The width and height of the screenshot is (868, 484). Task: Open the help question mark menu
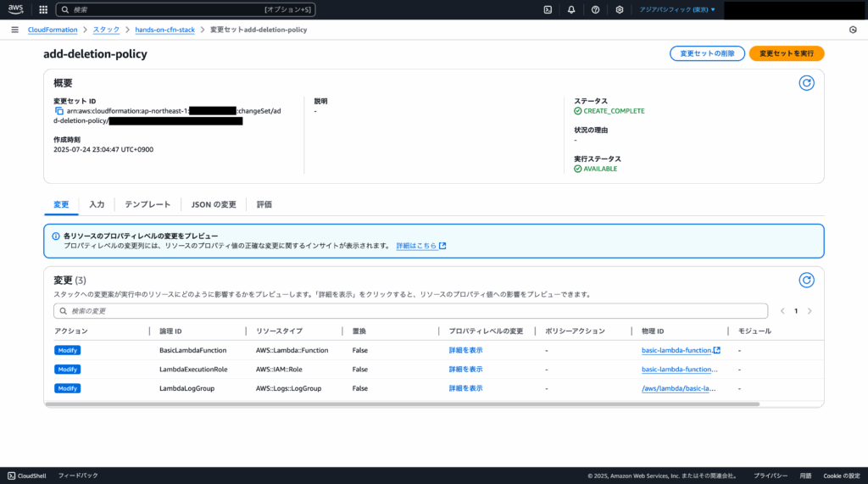595,9
